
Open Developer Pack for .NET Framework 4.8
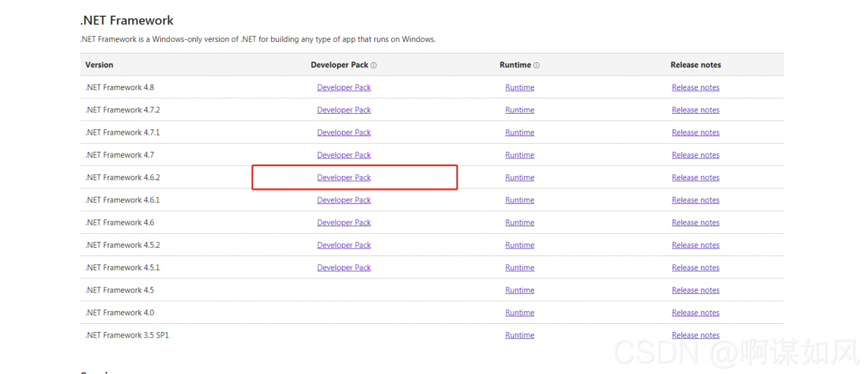pyautogui.click(x=344, y=87)
